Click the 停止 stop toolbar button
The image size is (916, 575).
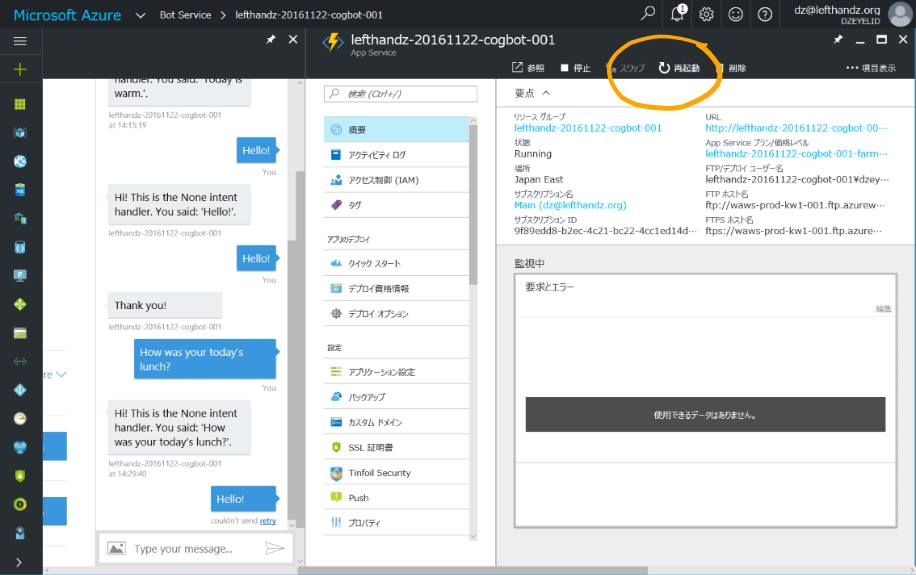tap(575, 68)
